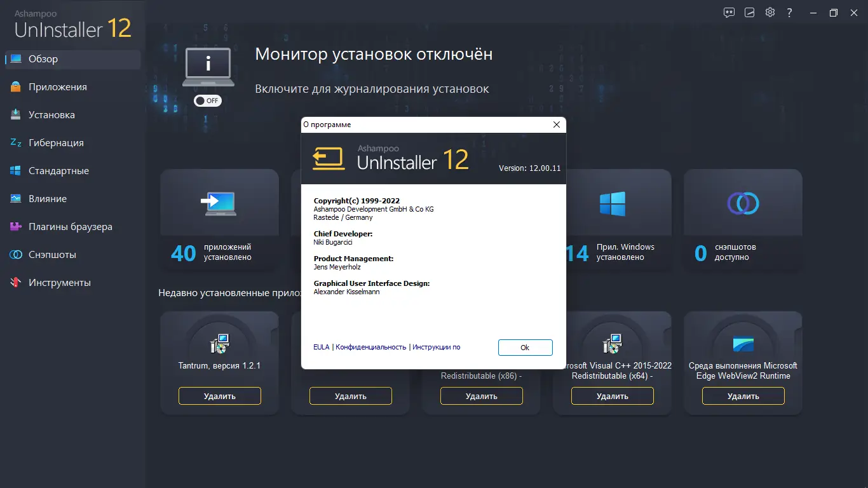Follow the Инструкции по link
This screenshot has width=868, height=488.
(437, 347)
